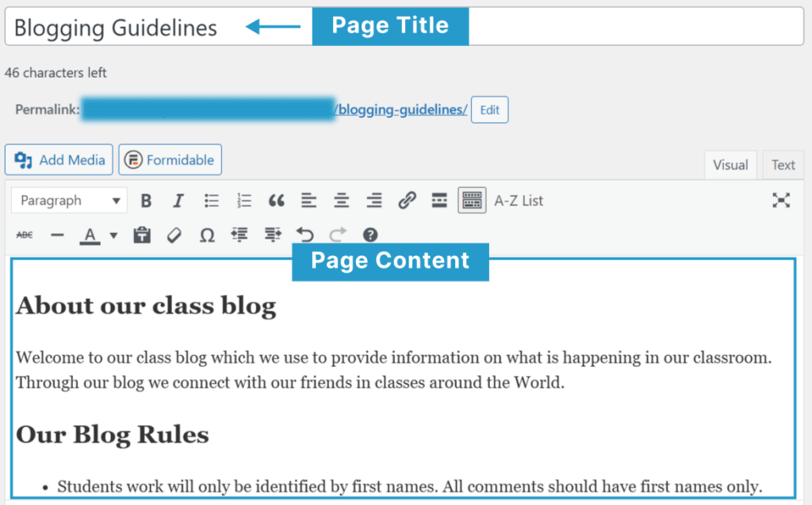Open text color picker dropdown arrow
Screen dimensions: 812x505
click(113, 235)
